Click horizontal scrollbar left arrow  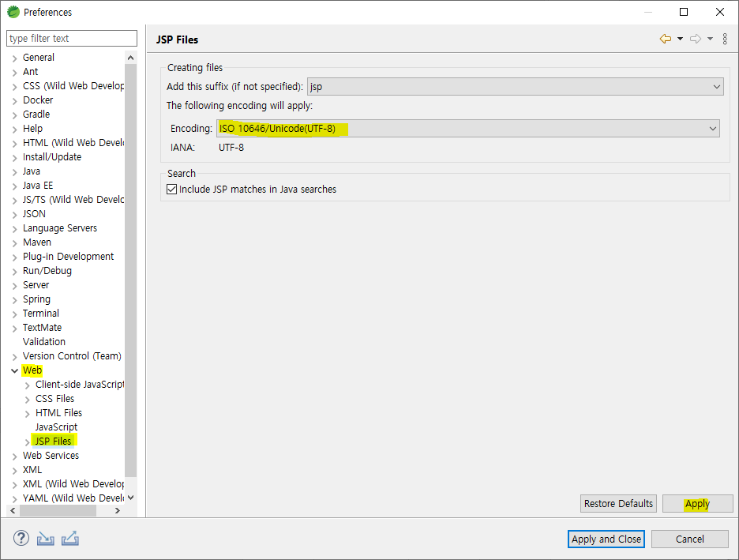click(13, 510)
